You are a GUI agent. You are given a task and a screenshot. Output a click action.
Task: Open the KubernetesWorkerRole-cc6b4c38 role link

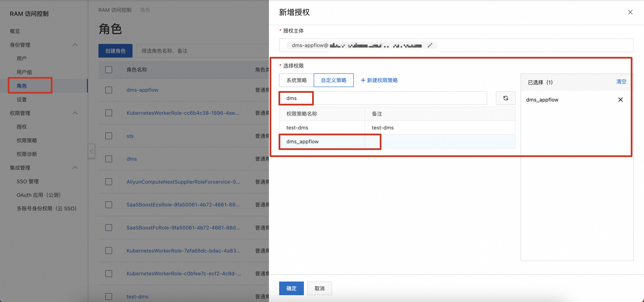pos(182,113)
